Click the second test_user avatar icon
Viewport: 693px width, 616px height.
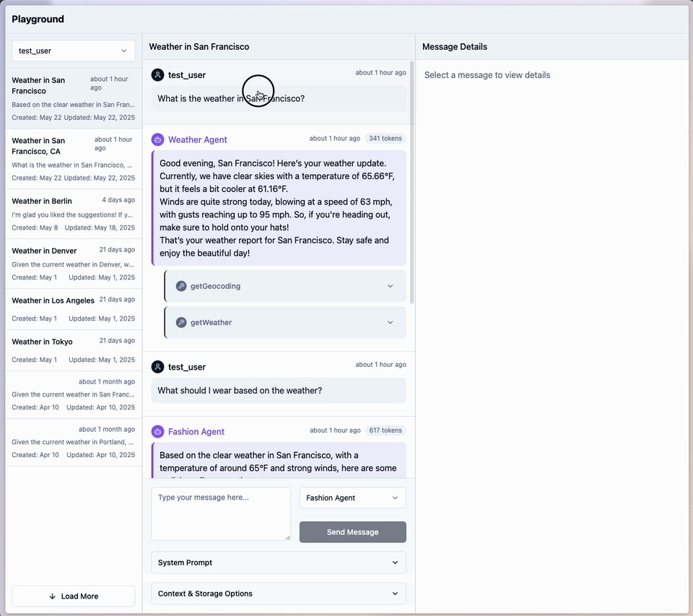coord(158,367)
